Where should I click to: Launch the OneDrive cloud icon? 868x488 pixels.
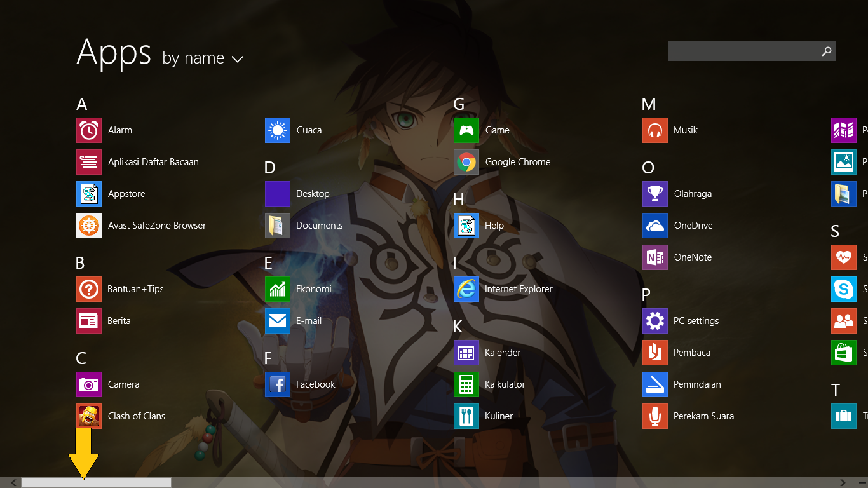pos(655,226)
